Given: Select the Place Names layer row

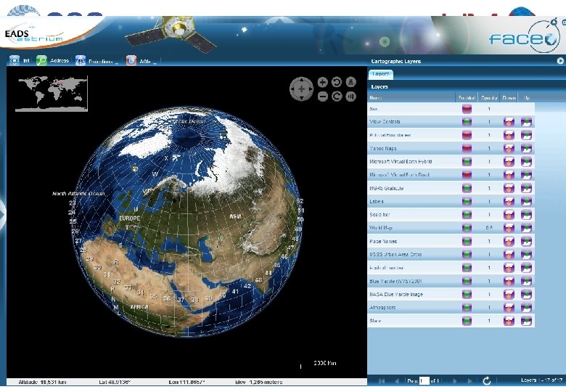Looking at the screenshot, I should tap(451, 241).
